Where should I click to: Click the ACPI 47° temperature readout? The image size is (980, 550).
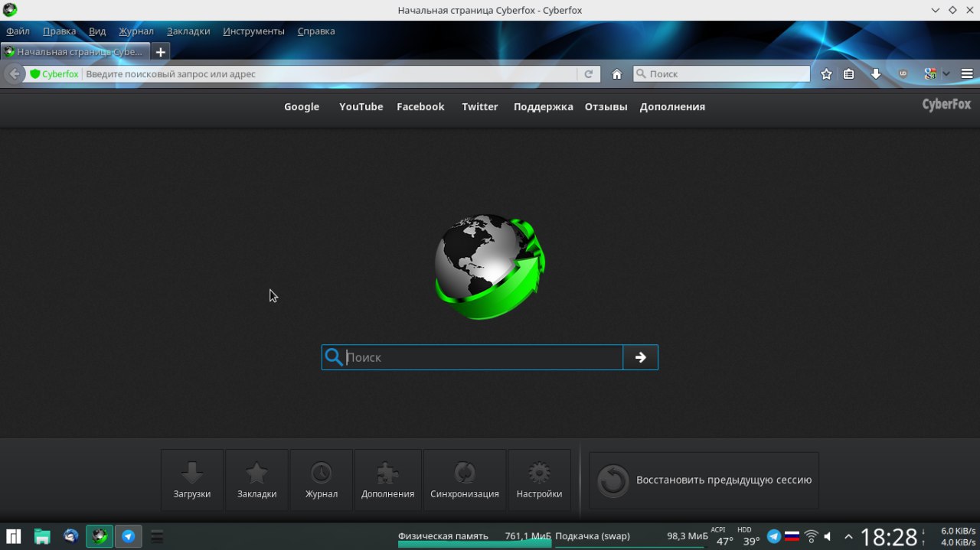click(x=724, y=535)
